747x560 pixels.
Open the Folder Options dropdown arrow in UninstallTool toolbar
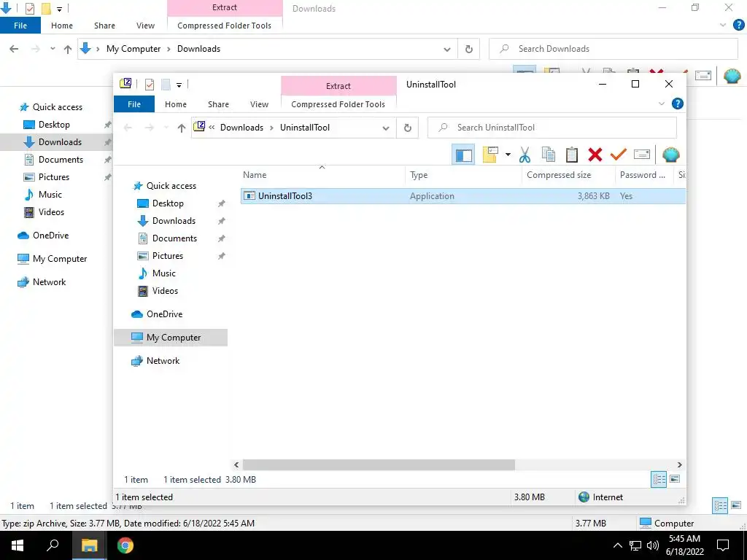pyautogui.click(x=508, y=155)
